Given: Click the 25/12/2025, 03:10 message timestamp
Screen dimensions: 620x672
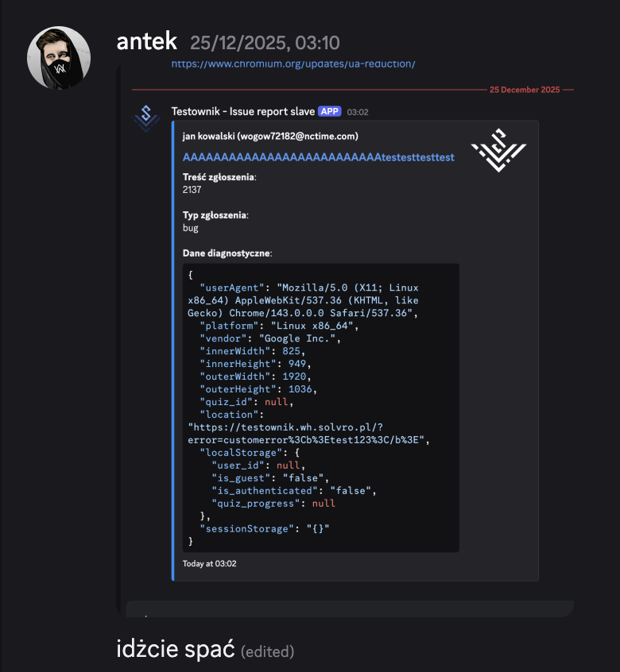Looking at the screenshot, I should coord(265,43).
